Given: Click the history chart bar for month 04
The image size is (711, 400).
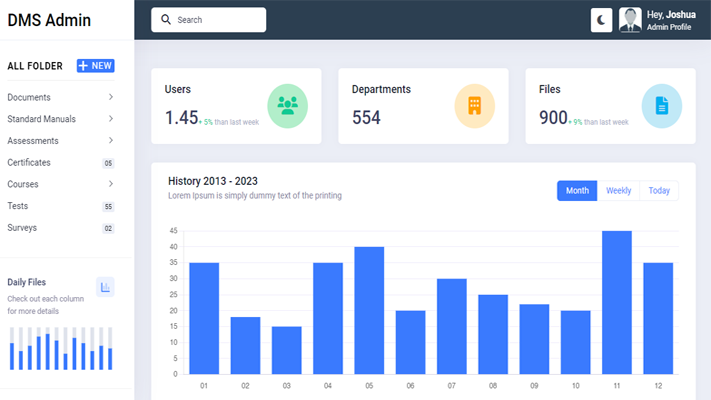Looking at the screenshot, I should [328, 318].
